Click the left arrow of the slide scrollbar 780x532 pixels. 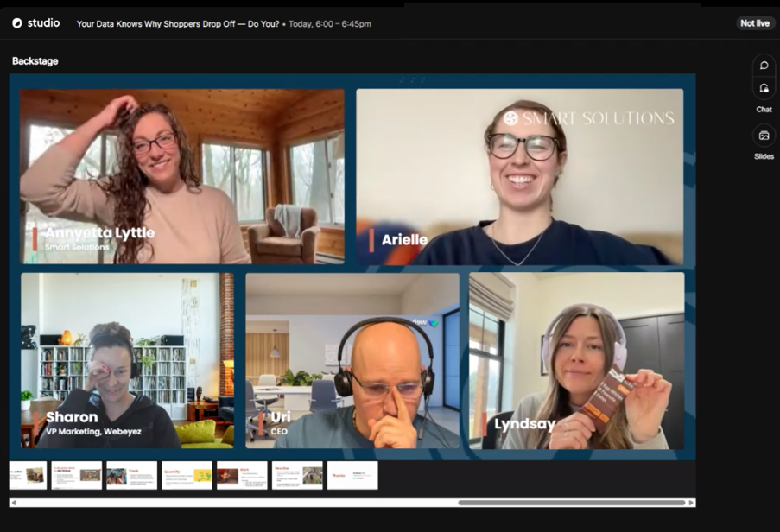click(x=14, y=503)
